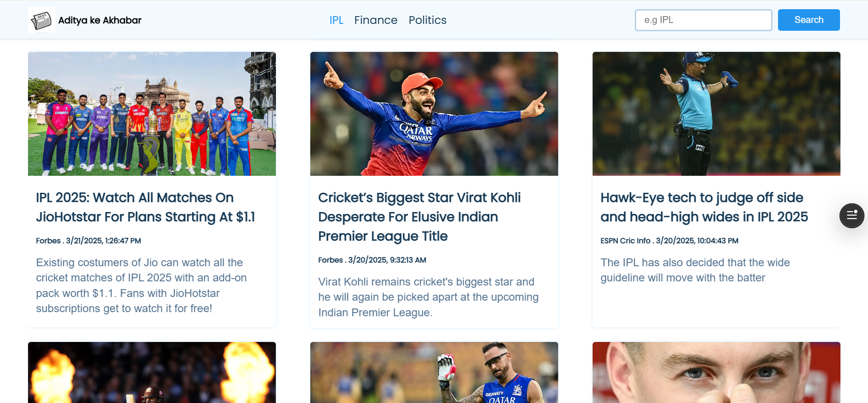Viewport: 868px width, 403px height.
Task: Click the Forbes source on the JioHotstar article
Action: (89, 241)
